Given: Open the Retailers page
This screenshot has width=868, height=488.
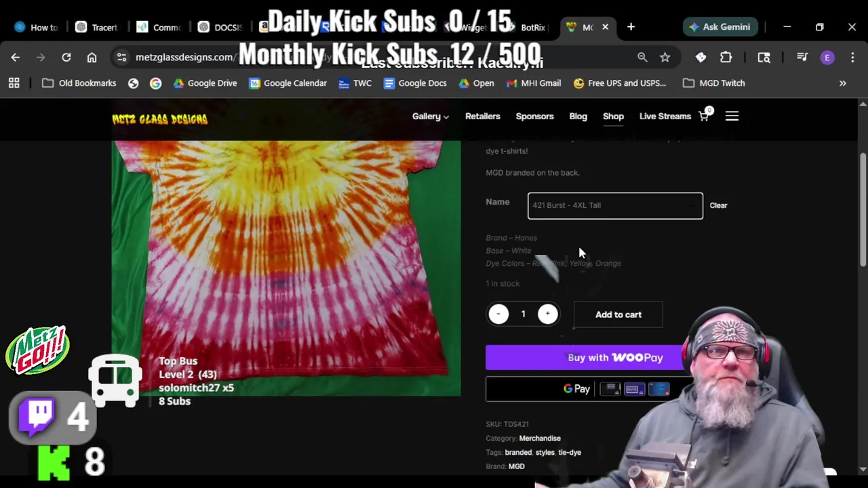Looking at the screenshot, I should click(x=483, y=117).
